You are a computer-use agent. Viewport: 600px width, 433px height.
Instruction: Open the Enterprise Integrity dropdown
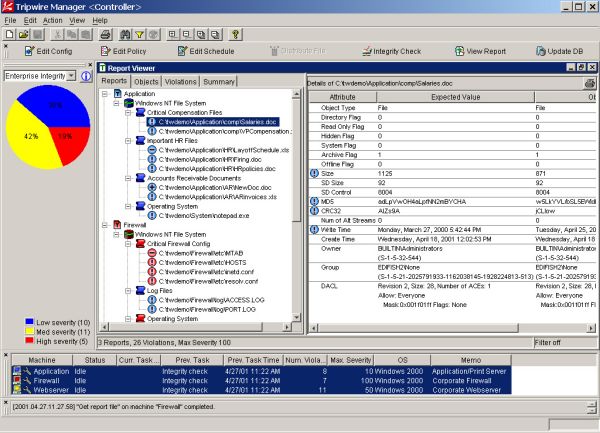click(71, 76)
